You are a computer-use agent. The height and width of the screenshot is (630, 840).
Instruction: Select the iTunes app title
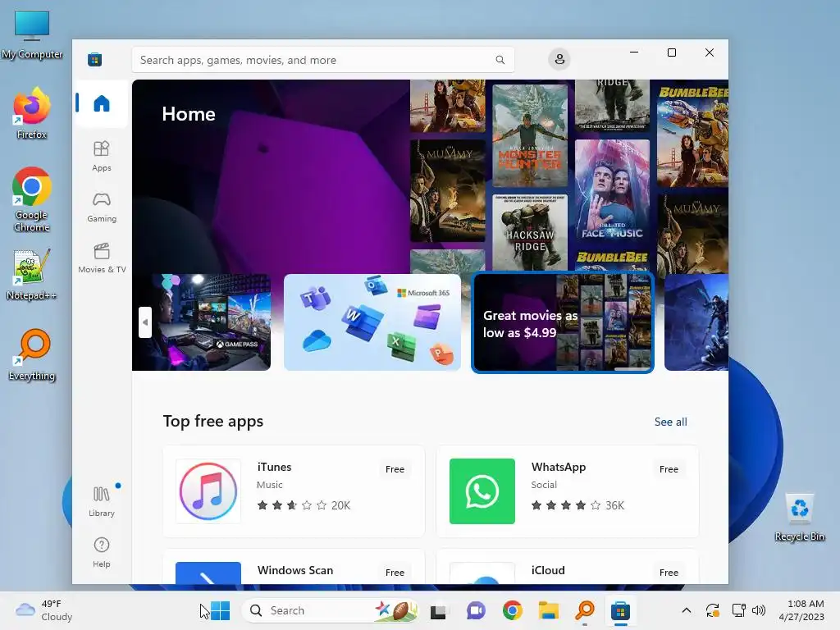(x=274, y=467)
